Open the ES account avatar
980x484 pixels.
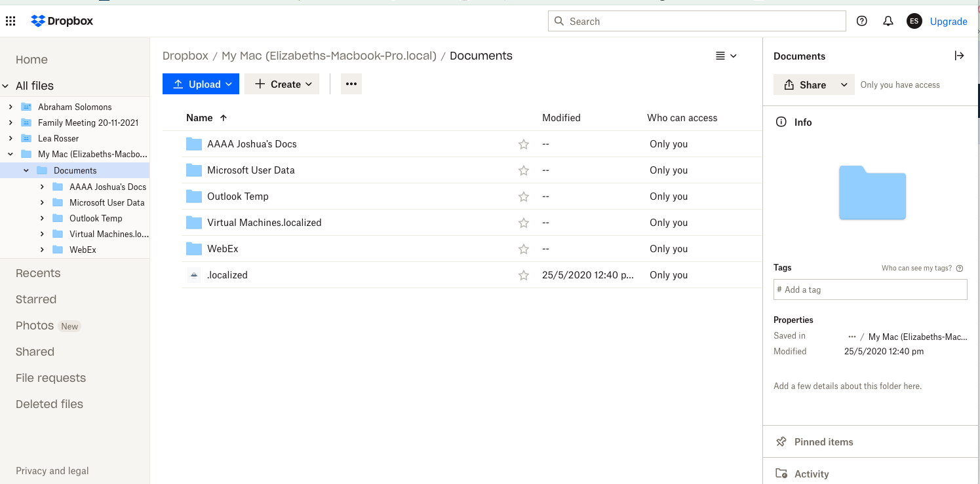pyautogui.click(x=914, y=21)
